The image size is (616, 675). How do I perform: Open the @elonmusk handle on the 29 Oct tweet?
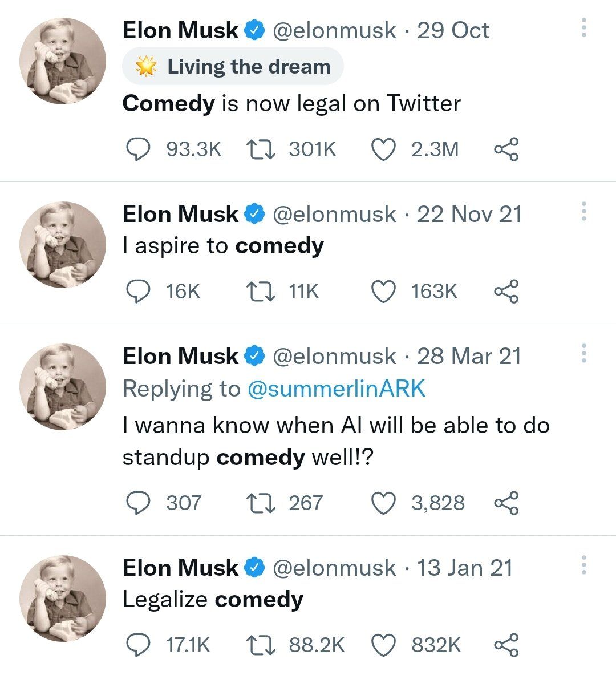click(334, 30)
